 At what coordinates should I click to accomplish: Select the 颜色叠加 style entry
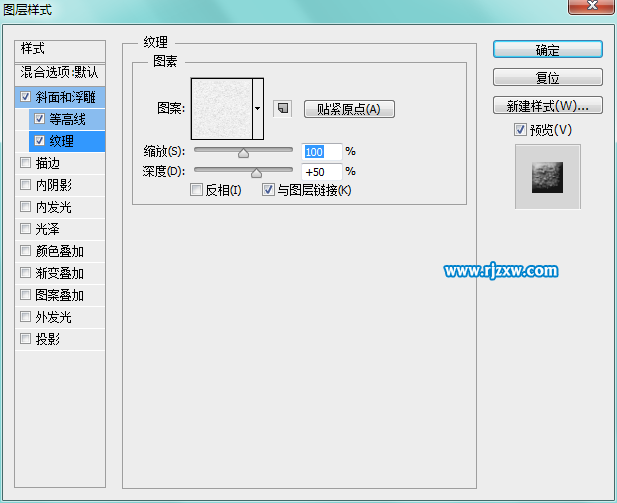click(x=59, y=251)
